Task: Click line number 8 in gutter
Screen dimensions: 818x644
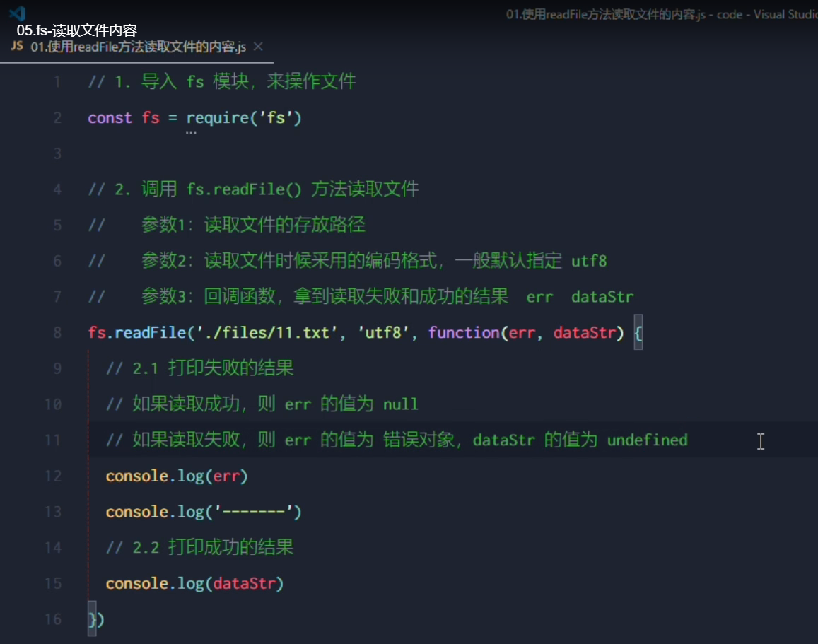Action: pyautogui.click(x=57, y=333)
